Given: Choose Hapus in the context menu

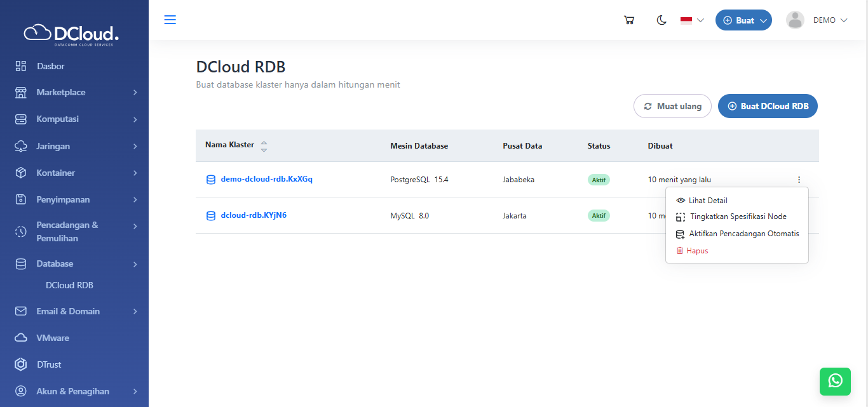Looking at the screenshot, I should pyautogui.click(x=696, y=251).
